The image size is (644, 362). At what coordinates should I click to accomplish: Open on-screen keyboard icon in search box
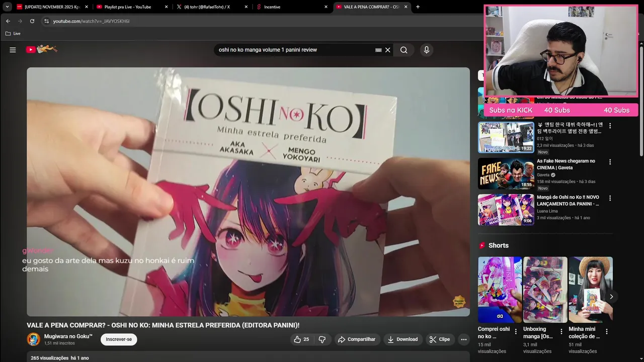click(x=378, y=50)
